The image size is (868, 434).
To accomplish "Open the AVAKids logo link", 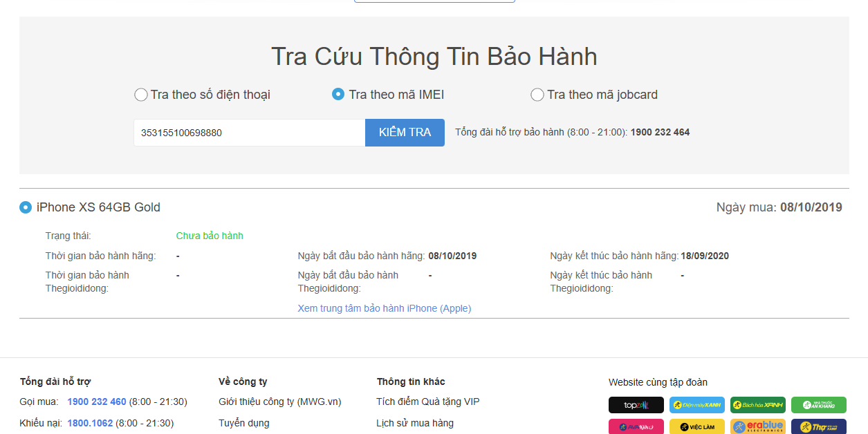I will click(x=636, y=426).
